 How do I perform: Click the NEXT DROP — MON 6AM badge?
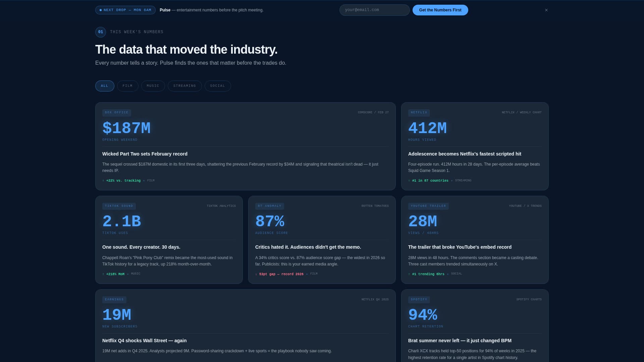click(125, 10)
